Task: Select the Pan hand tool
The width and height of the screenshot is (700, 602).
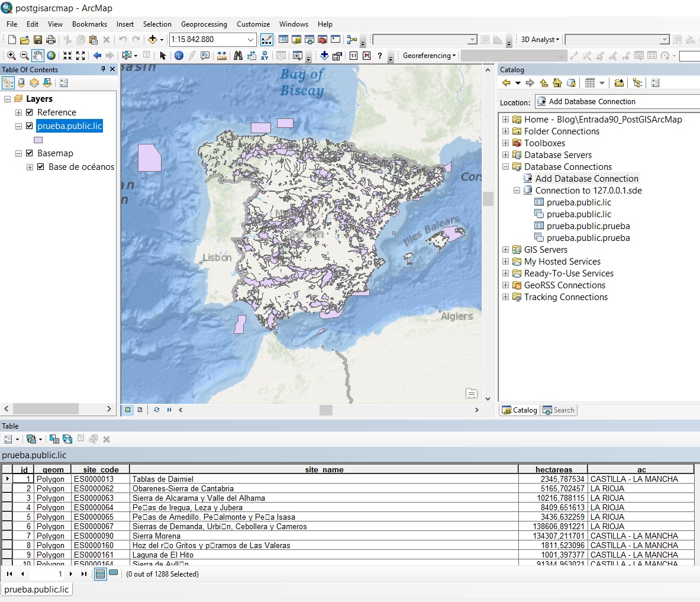Action: (38, 56)
